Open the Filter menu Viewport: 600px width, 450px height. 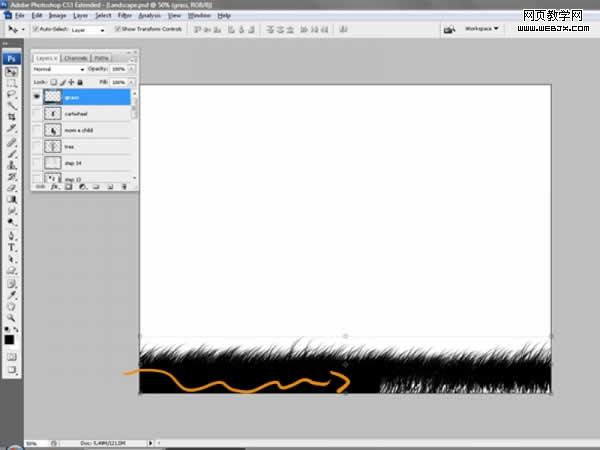coord(125,15)
